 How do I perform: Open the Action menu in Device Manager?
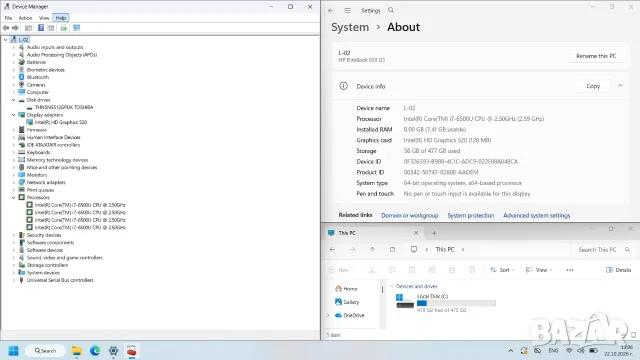coord(25,18)
